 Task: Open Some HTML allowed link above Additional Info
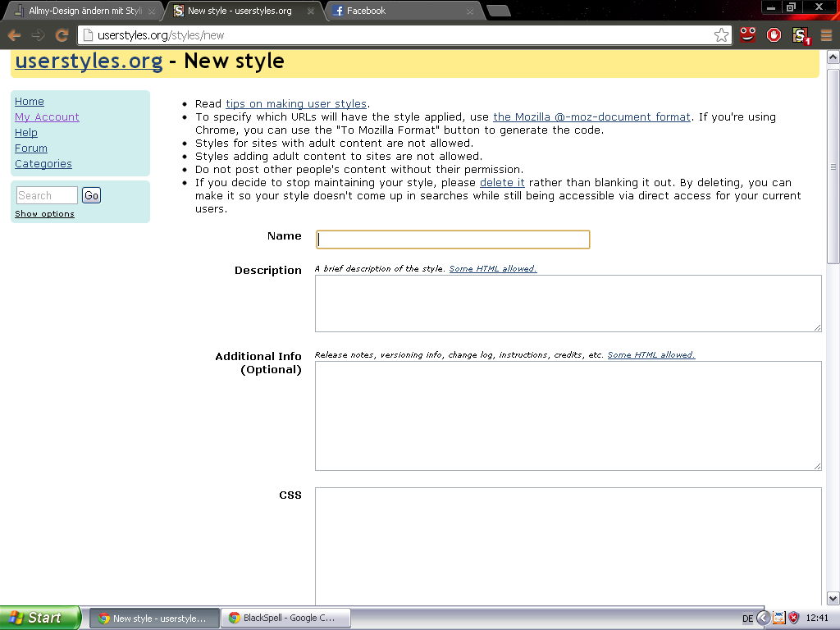click(x=651, y=354)
